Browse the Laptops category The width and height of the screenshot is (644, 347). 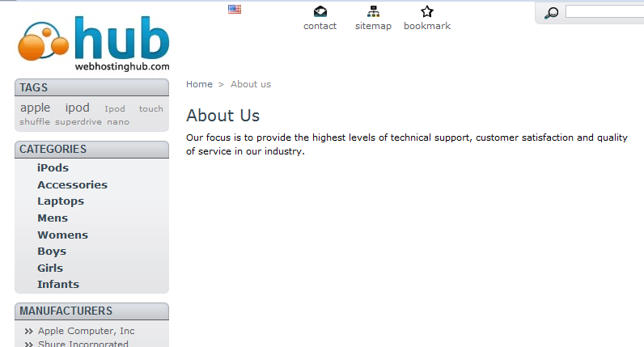[61, 201]
